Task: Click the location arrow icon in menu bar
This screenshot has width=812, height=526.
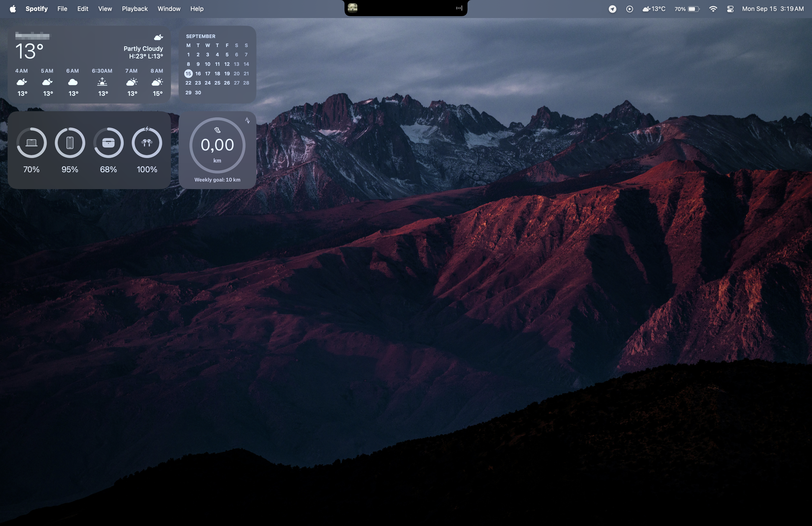Action: tap(612, 9)
